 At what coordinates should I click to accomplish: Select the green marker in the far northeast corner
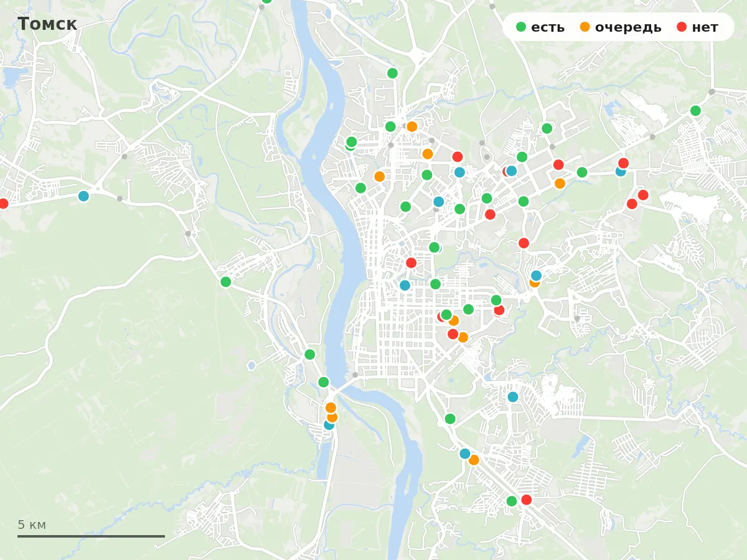tap(695, 111)
